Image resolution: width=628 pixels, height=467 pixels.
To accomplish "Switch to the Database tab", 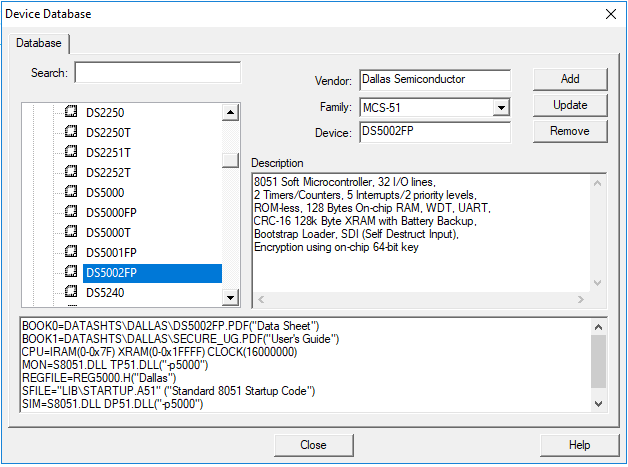I will pos(39,43).
